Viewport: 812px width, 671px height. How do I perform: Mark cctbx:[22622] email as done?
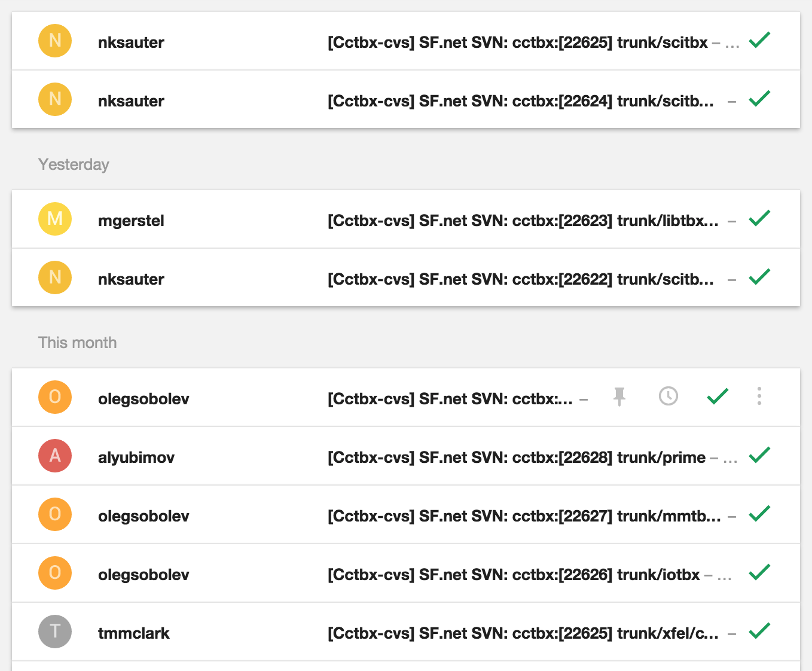point(759,277)
